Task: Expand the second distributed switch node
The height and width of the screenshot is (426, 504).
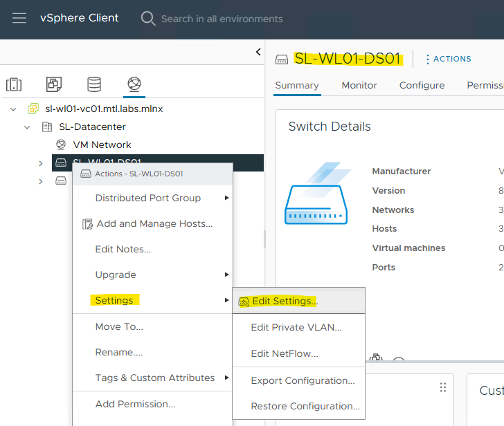Action: 40,181
